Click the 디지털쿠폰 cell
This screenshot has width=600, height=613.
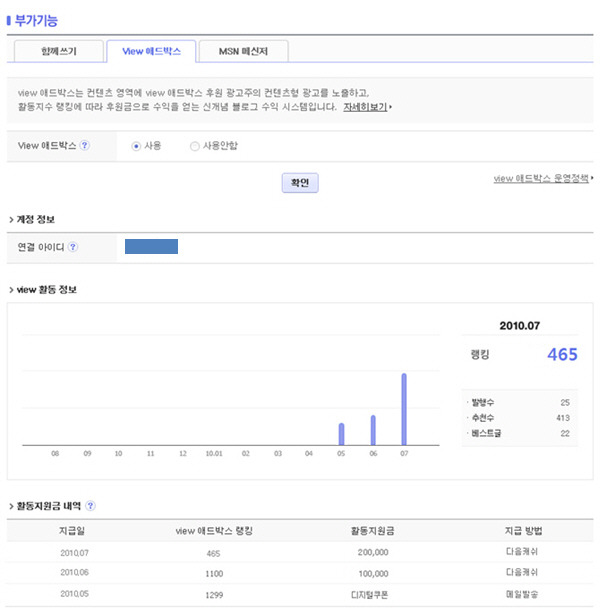pos(369,595)
